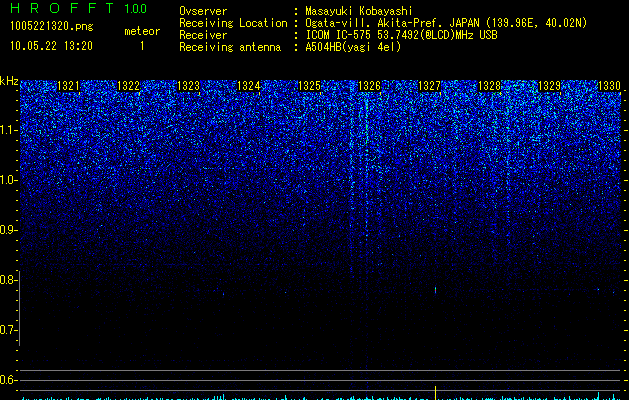Click the HROFFT program title text
The height and width of the screenshot is (400, 629).
tap(62, 8)
